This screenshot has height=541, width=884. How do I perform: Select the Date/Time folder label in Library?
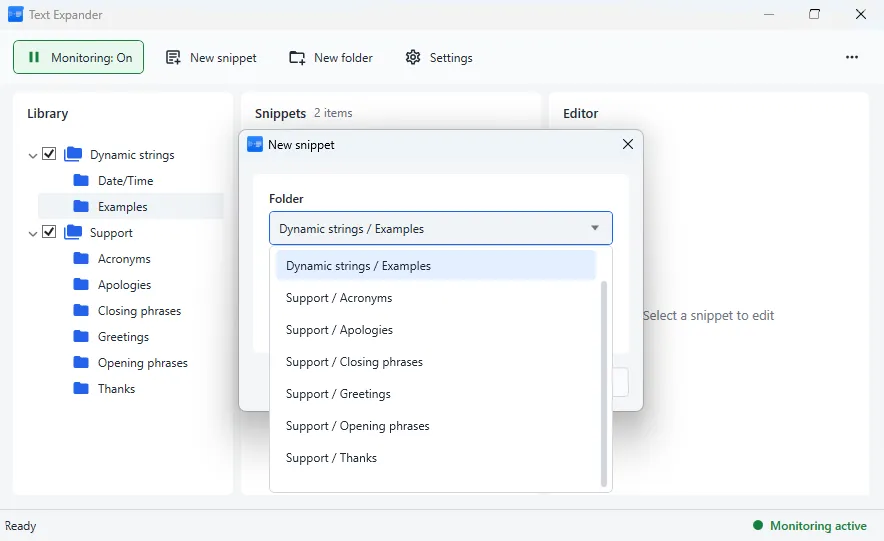126,181
